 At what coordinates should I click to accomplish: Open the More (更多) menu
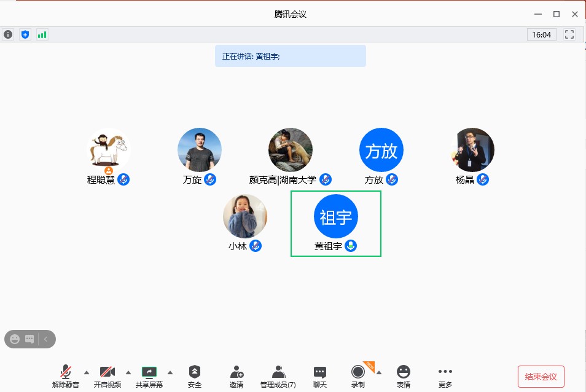pyautogui.click(x=445, y=375)
